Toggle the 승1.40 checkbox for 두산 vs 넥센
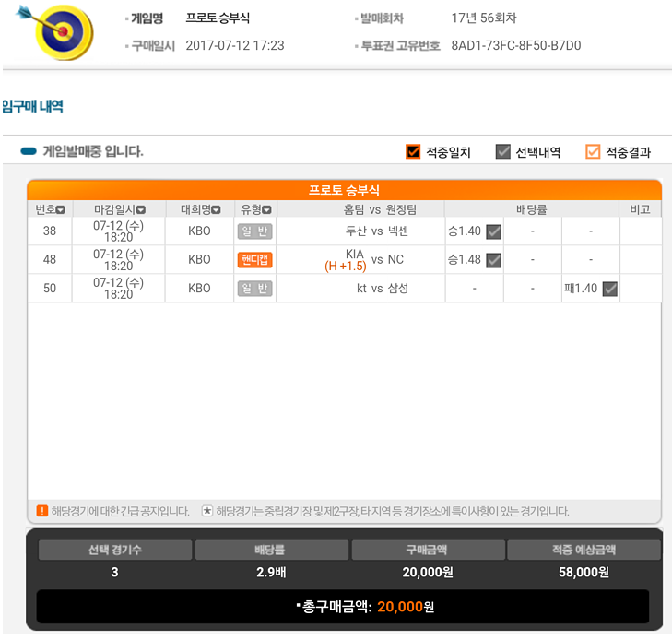672x640 pixels. [x=494, y=231]
